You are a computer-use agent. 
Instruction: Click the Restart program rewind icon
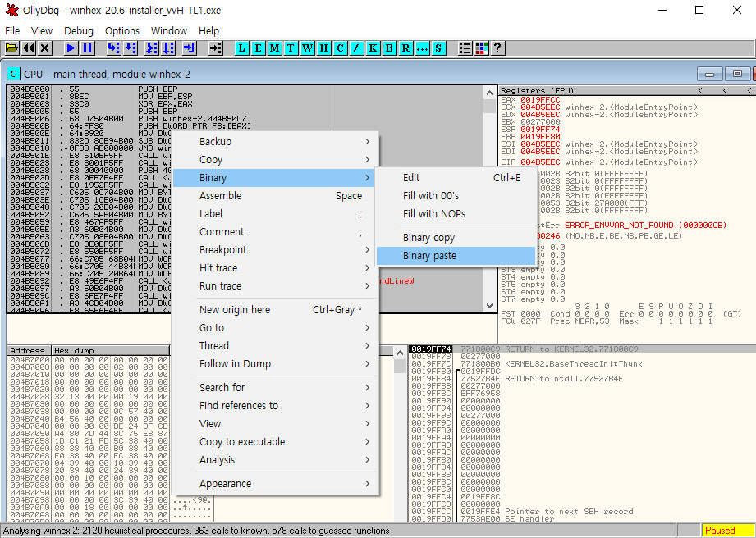29,48
